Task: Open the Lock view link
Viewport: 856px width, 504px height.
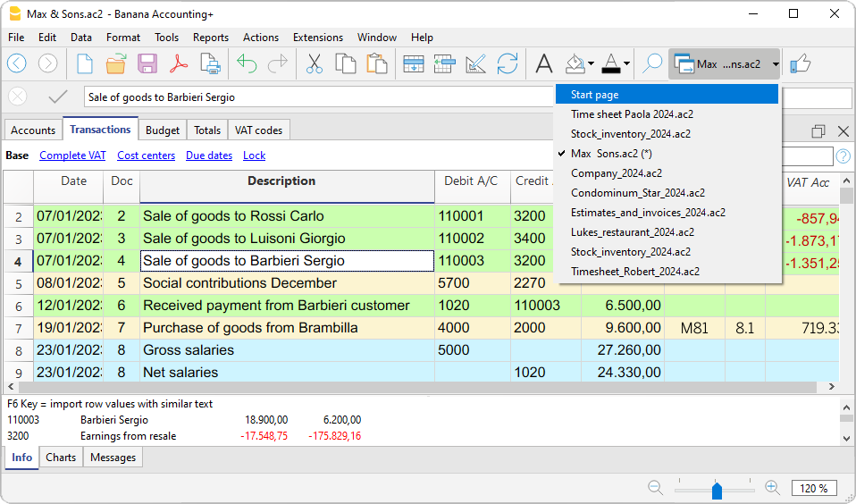Action: [x=254, y=155]
